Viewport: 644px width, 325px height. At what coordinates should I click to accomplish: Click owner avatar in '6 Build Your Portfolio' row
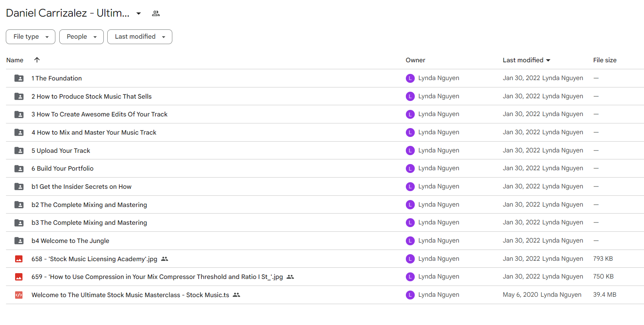tap(410, 169)
